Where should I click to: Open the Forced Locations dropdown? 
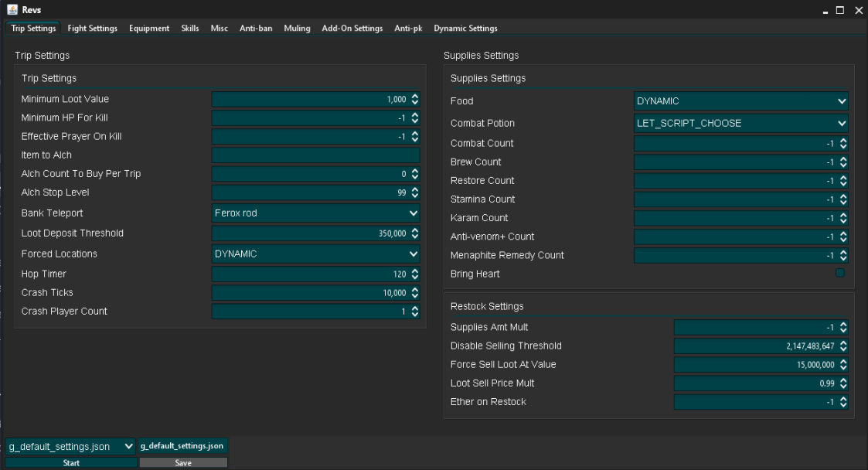315,254
